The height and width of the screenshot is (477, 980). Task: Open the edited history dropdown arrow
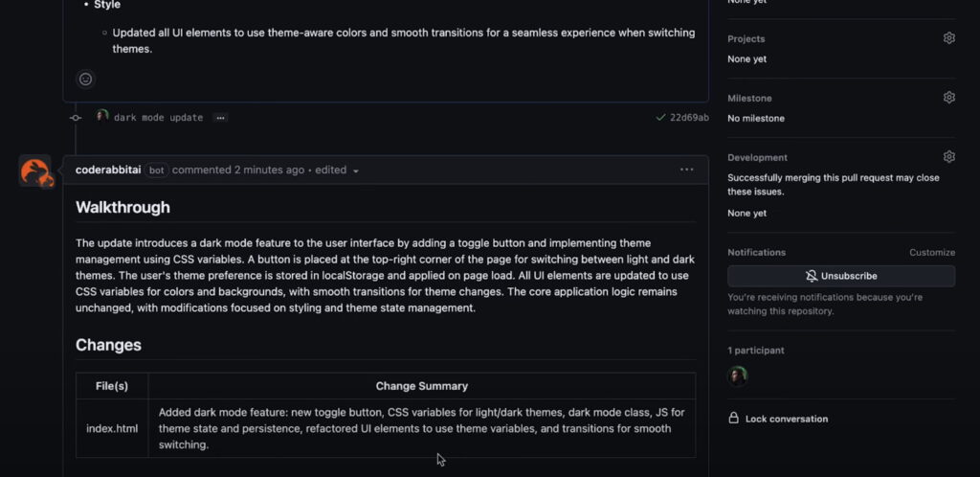(356, 170)
